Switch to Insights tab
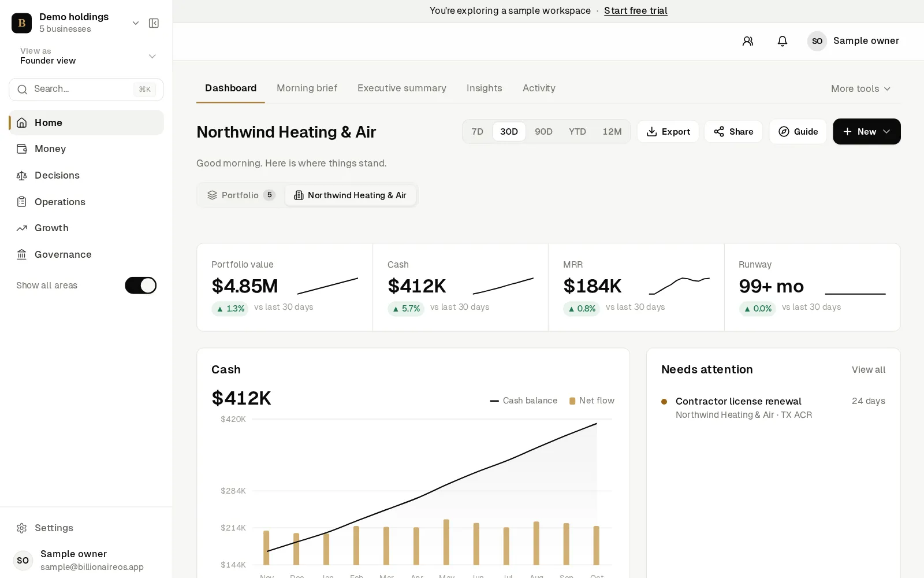924x578 pixels. [x=485, y=88]
